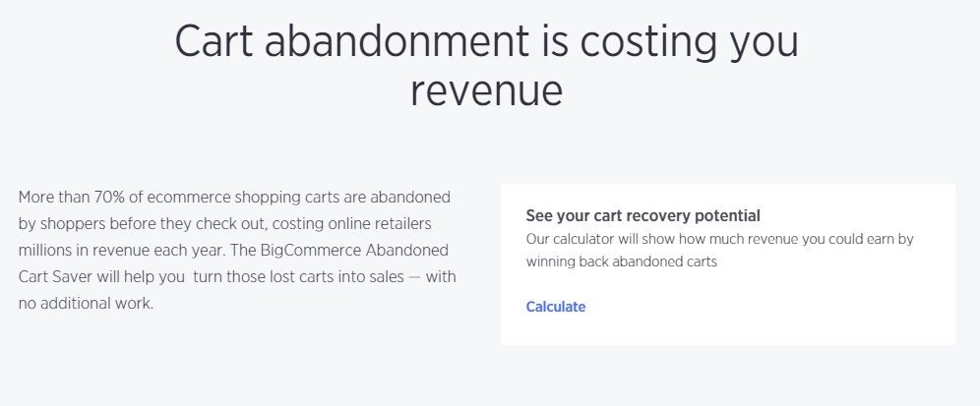Click 'turn those lost carts into sales' phrase
This screenshot has width=980, height=406.
coord(298,276)
